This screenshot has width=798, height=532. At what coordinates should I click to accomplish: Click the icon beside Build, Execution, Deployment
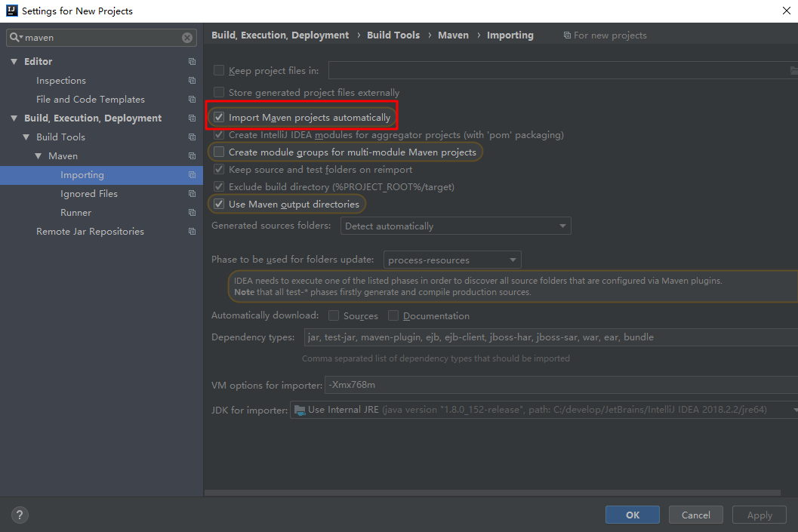192,118
